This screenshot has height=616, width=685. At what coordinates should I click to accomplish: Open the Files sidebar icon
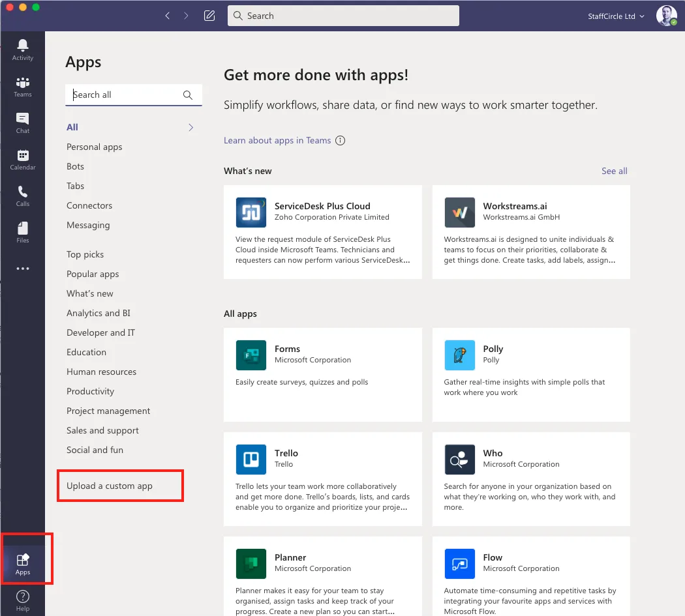click(23, 233)
